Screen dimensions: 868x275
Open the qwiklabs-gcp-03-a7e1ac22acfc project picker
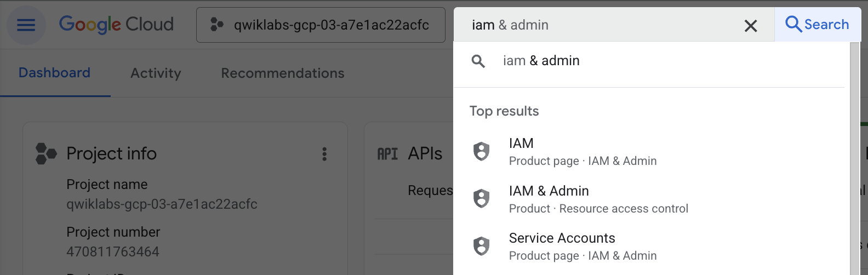(321, 25)
